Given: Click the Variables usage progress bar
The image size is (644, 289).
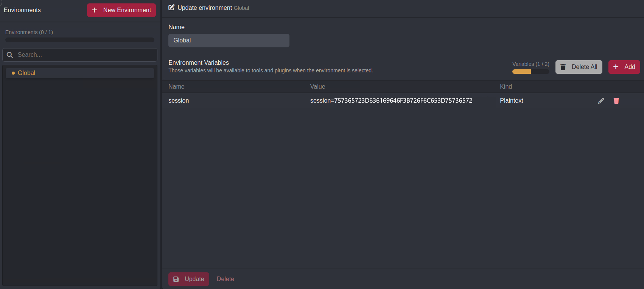Looking at the screenshot, I should pos(530,71).
